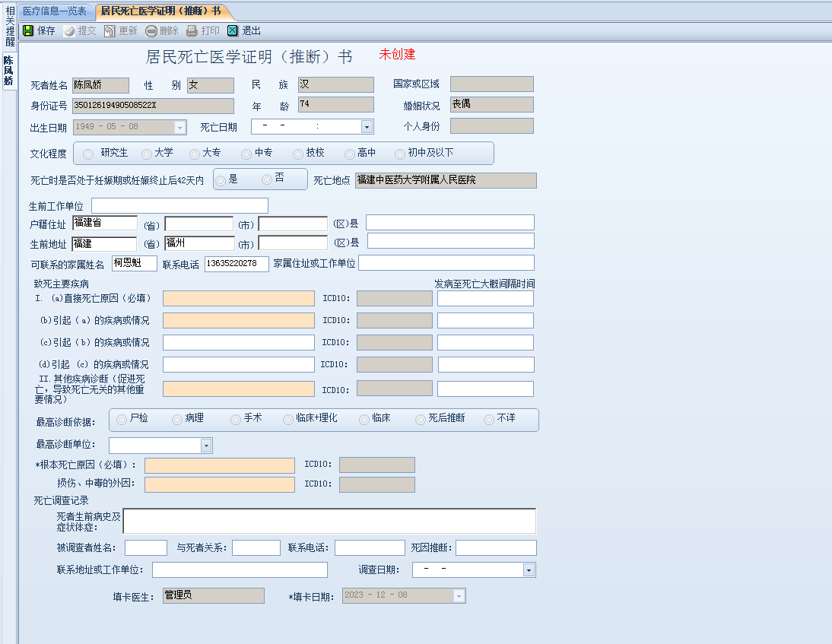Click the 死者生前病史及症状体症 text area
This screenshot has height=644, width=832.
pos(329,521)
